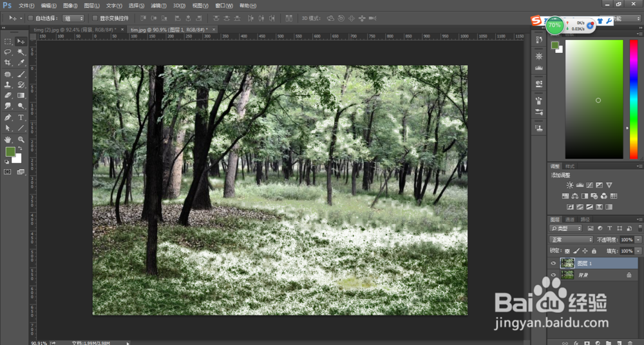Open the 正常 blend mode dropdown
This screenshot has height=345, width=644.
pyautogui.click(x=571, y=240)
